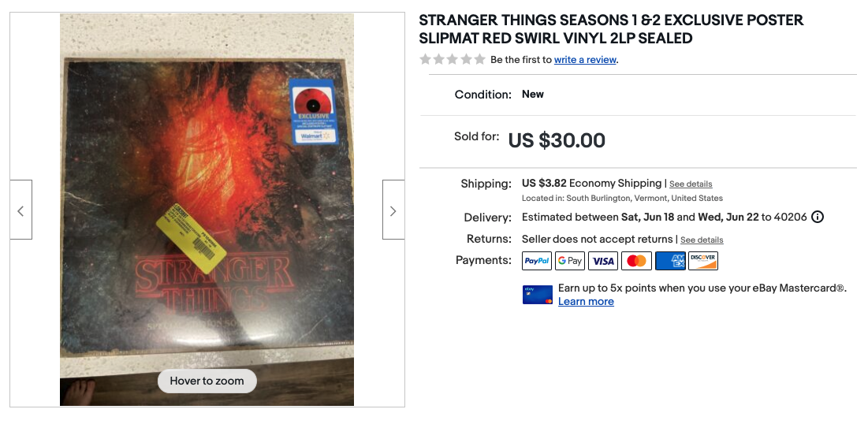
Task: Open the write a review link
Action: pos(585,60)
